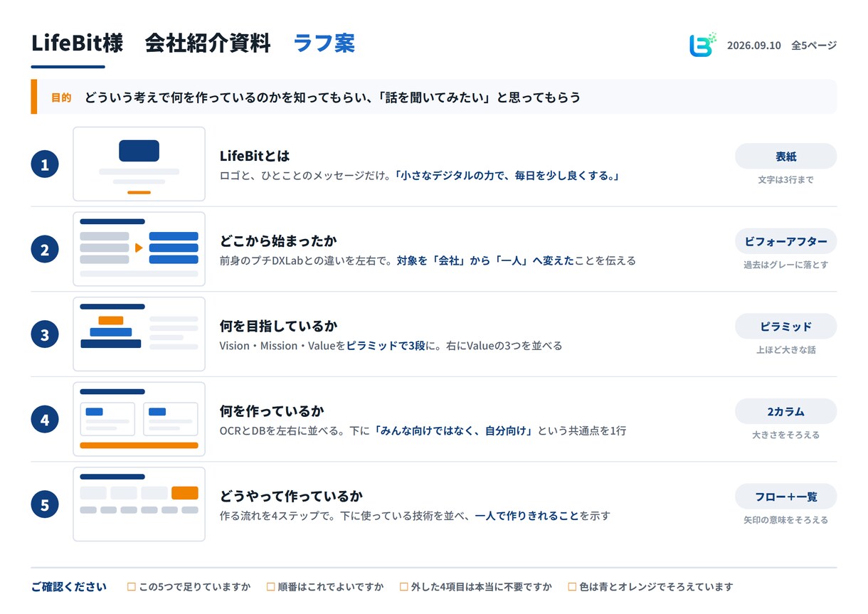
Task: Click the phrase 対象を「会社」から「一人」へ変えた
Action: click(485, 260)
